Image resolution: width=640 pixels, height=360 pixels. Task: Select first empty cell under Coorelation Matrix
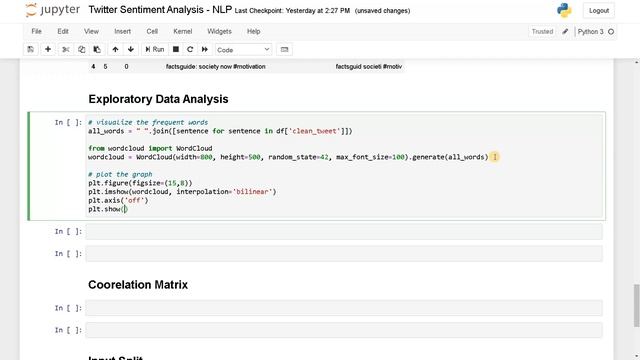344,308
